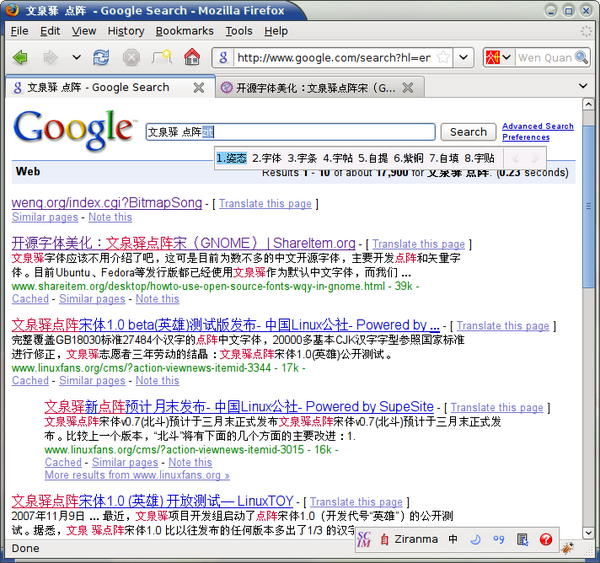600x563 pixels.
Task: Click the Stop loading icon
Action: click(131, 58)
